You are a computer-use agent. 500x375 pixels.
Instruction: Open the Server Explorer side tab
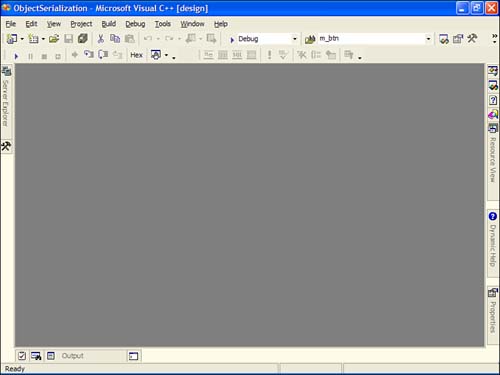(6, 97)
